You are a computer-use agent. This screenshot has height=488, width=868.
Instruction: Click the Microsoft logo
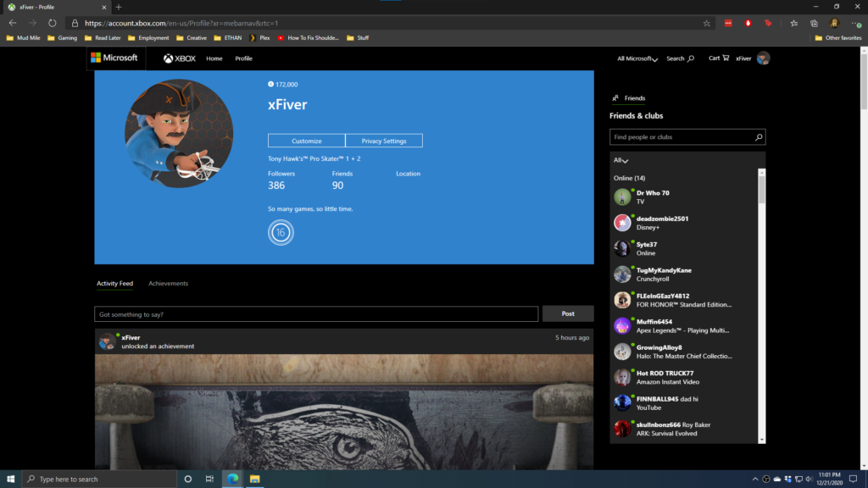point(114,58)
